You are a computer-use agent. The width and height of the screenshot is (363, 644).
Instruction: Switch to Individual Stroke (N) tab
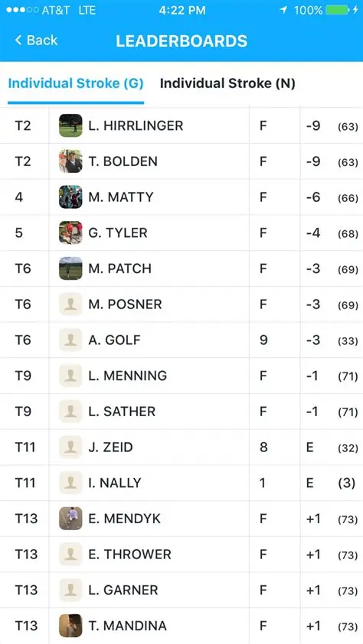point(227,83)
